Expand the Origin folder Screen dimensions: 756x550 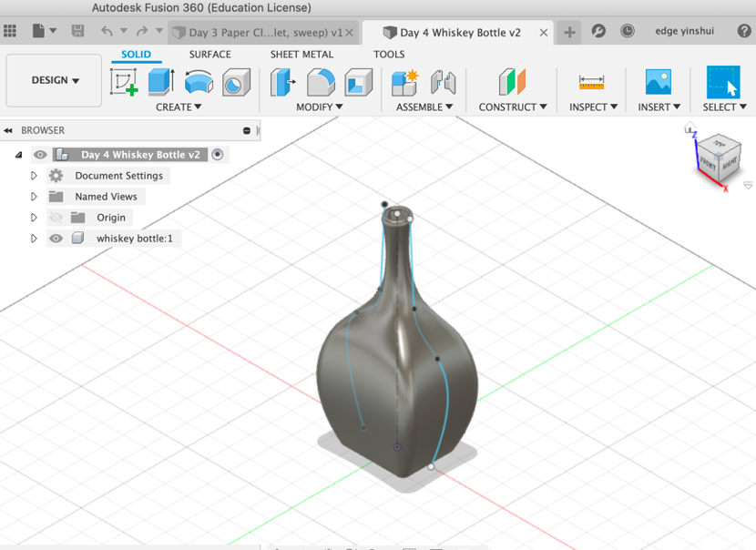pos(34,218)
